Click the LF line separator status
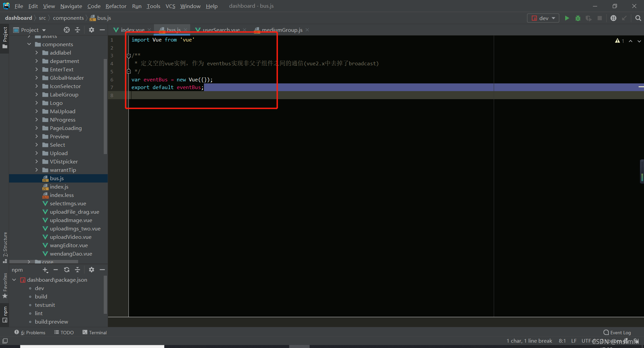The image size is (644, 348). pyautogui.click(x=574, y=341)
